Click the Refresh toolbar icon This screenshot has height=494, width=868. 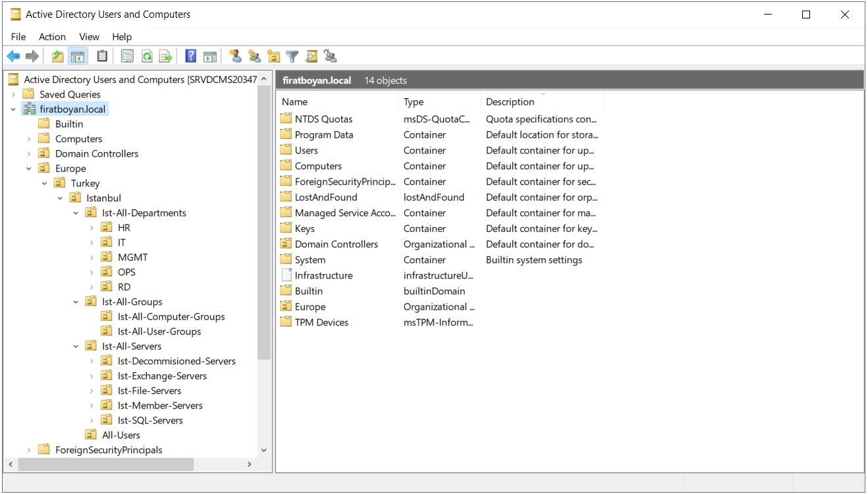(147, 57)
